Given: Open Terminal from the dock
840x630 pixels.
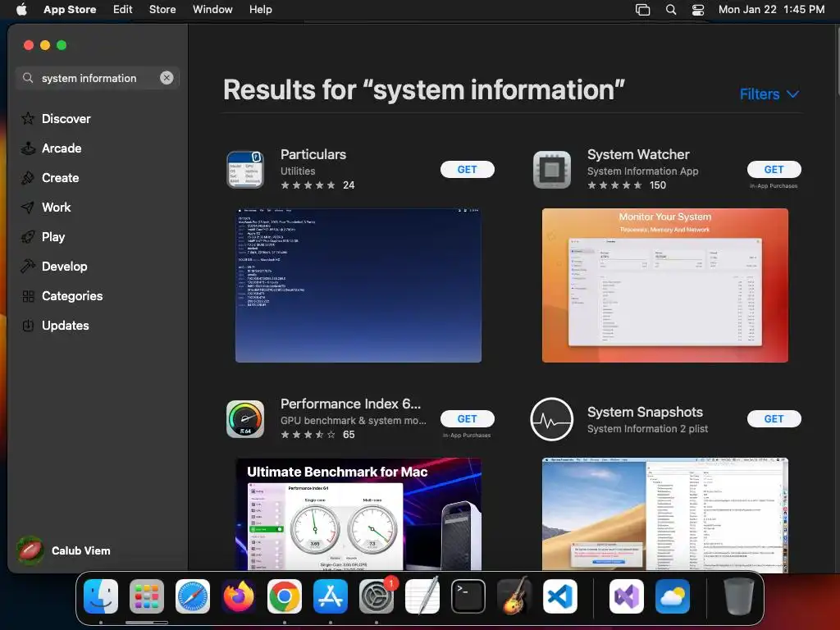Looking at the screenshot, I should pos(468,596).
